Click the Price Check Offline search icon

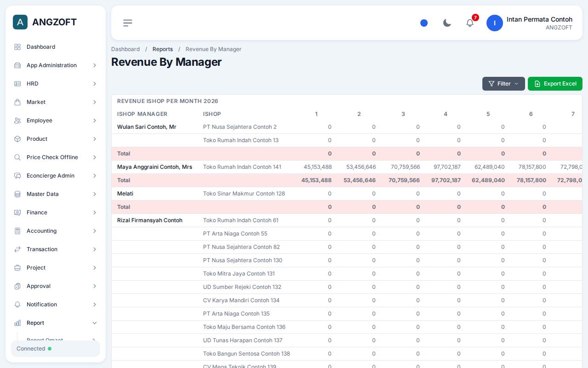(x=17, y=157)
